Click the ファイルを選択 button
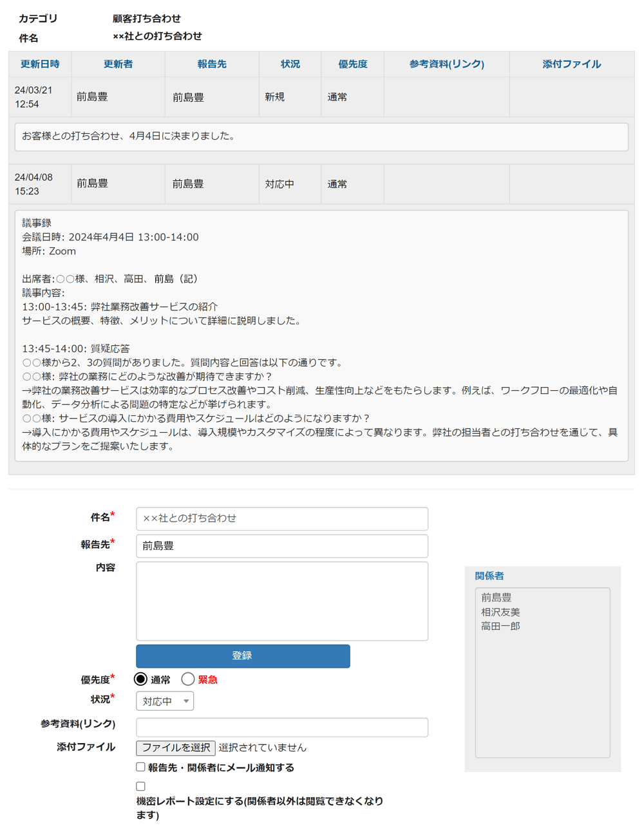This screenshot has width=644, height=839. point(175,748)
